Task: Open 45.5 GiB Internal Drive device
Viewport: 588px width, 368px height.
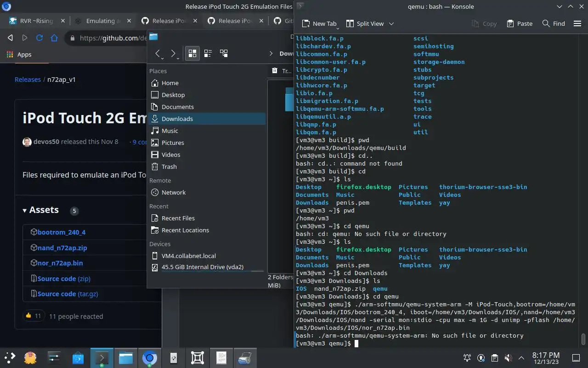Action: pos(207,267)
